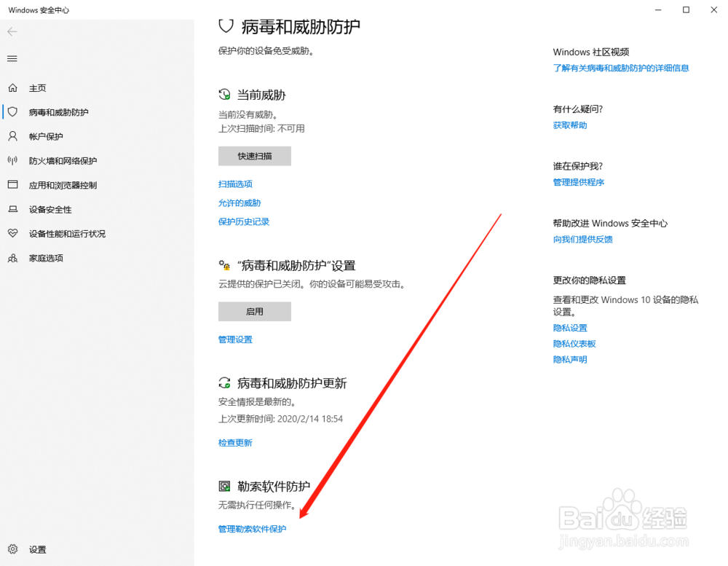Click the ransomware protection icon
This screenshot has width=728, height=566.
pyautogui.click(x=225, y=486)
